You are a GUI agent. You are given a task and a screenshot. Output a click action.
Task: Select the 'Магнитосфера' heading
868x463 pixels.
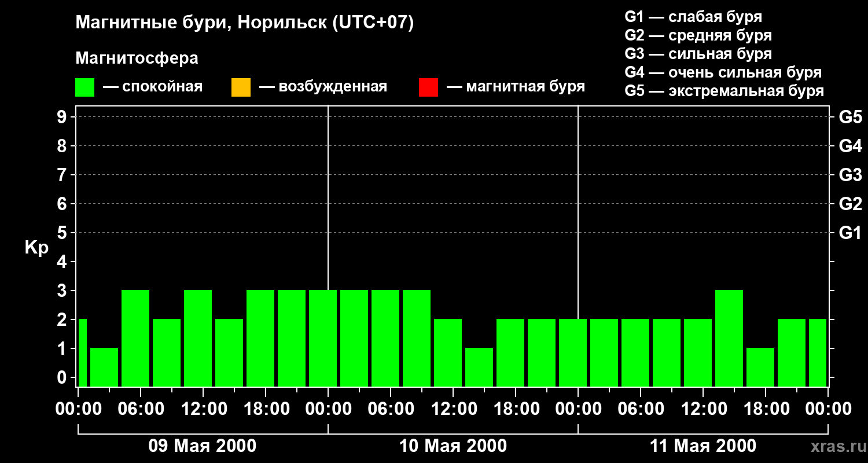(x=137, y=58)
